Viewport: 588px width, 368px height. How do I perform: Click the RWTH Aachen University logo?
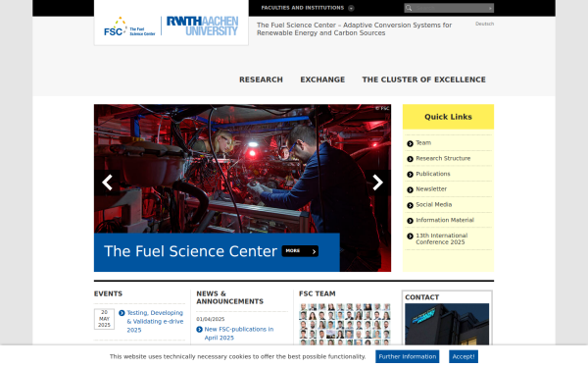[202, 26]
